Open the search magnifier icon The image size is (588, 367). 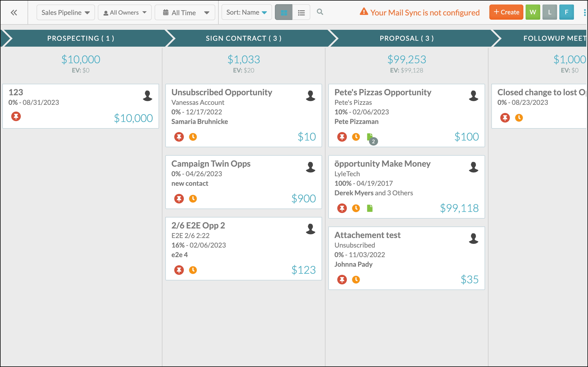320,12
